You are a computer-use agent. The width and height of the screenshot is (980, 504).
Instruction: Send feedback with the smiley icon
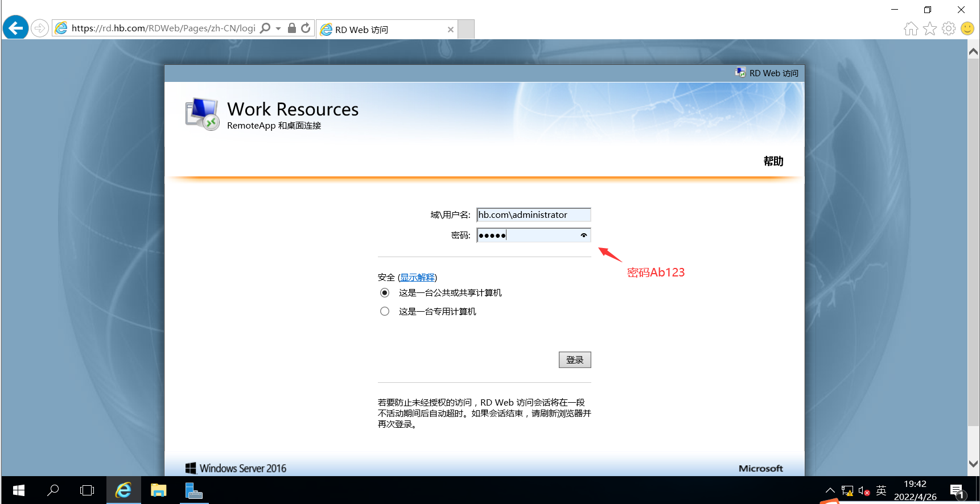(x=967, y=28)
